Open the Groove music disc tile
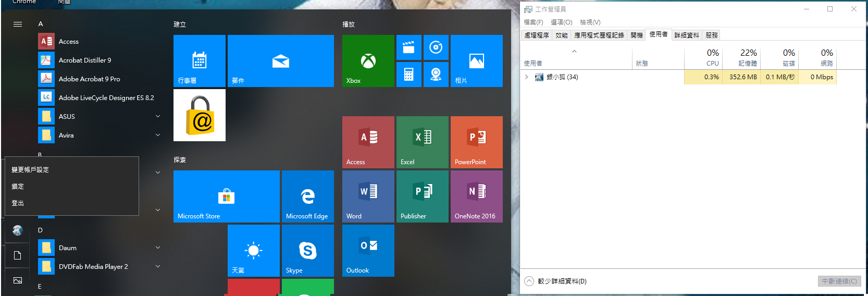868x296 pixels. (x=436, y=47)
